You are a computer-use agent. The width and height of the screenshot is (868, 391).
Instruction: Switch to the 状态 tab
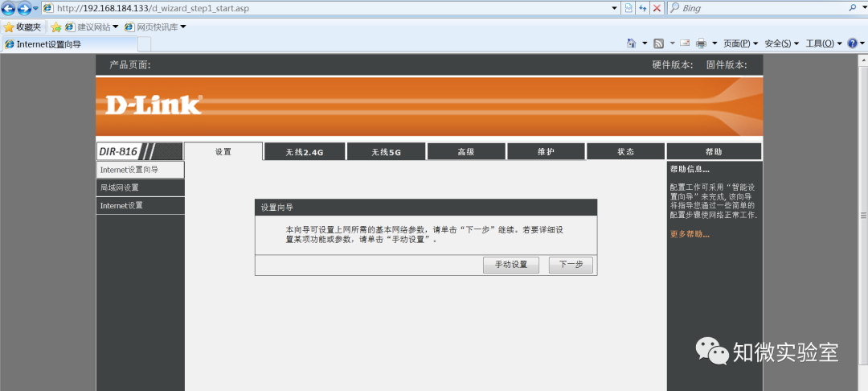coord(625,152)
